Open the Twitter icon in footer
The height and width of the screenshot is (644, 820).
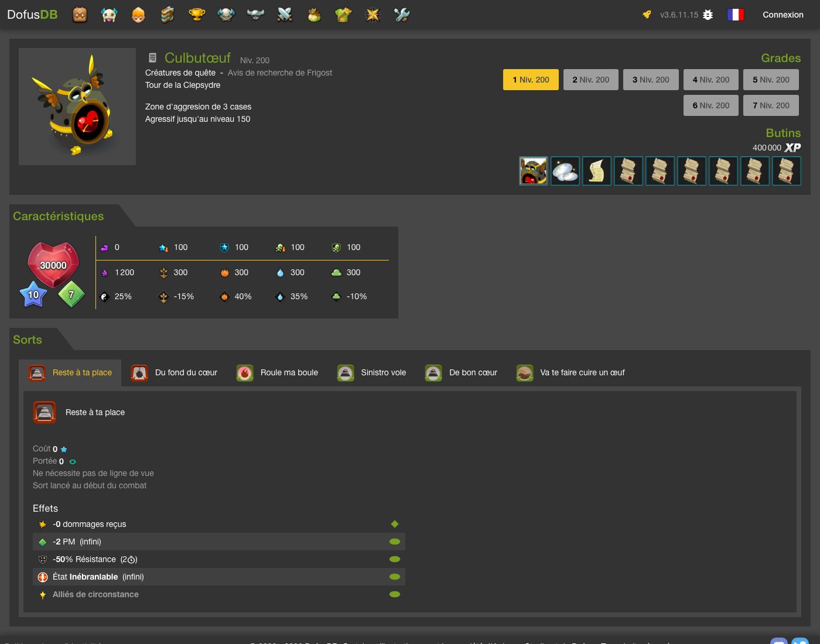(x=800, y=642)
